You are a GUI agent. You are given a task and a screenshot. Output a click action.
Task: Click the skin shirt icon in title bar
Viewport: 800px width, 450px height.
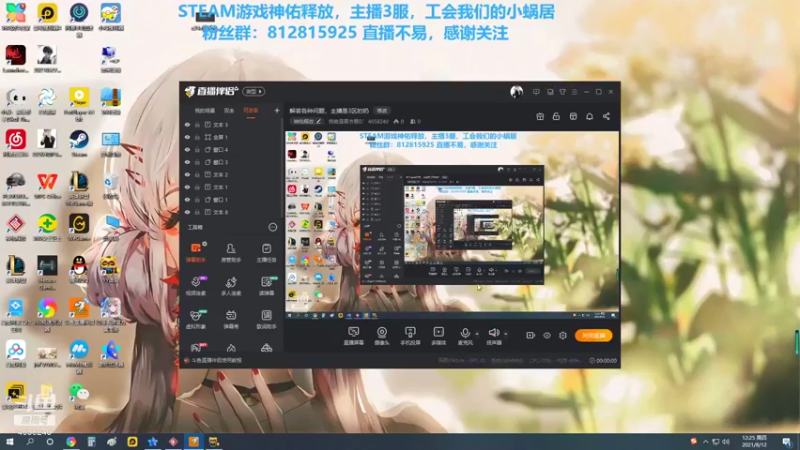562,92
